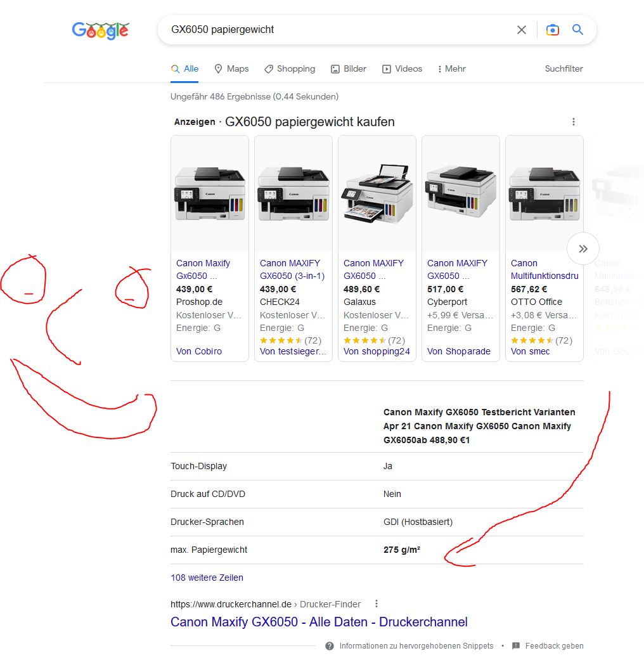
Task: Start search by image camera icon
Action: (552, 30)
